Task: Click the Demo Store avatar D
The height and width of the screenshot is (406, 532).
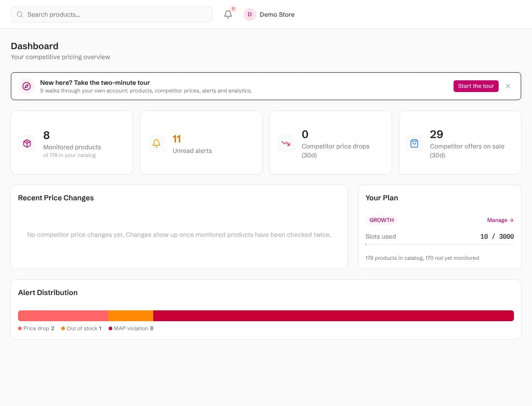Action: coord(250,14)
